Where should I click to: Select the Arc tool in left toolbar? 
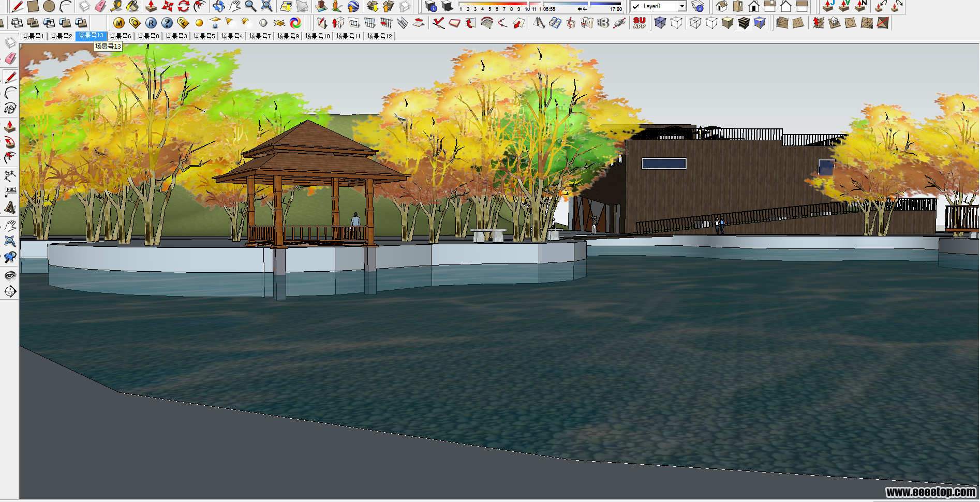tap(10, 93)
